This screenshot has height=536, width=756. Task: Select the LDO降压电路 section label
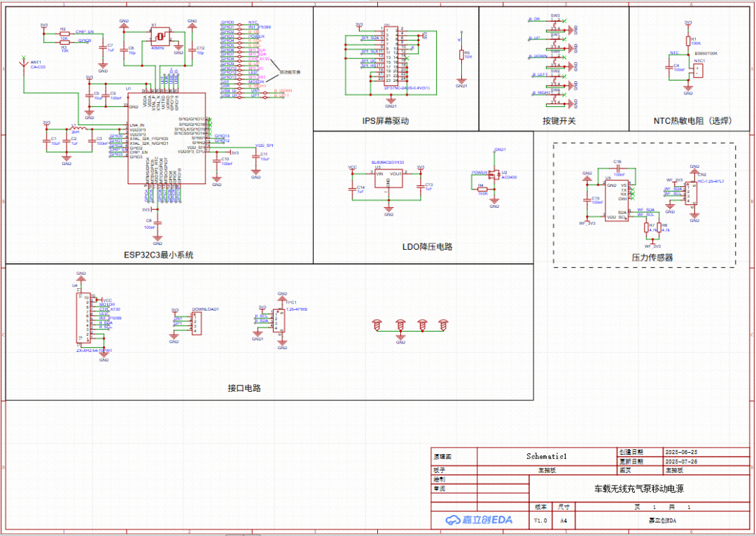pyautogui.click(x=427, y=247)
